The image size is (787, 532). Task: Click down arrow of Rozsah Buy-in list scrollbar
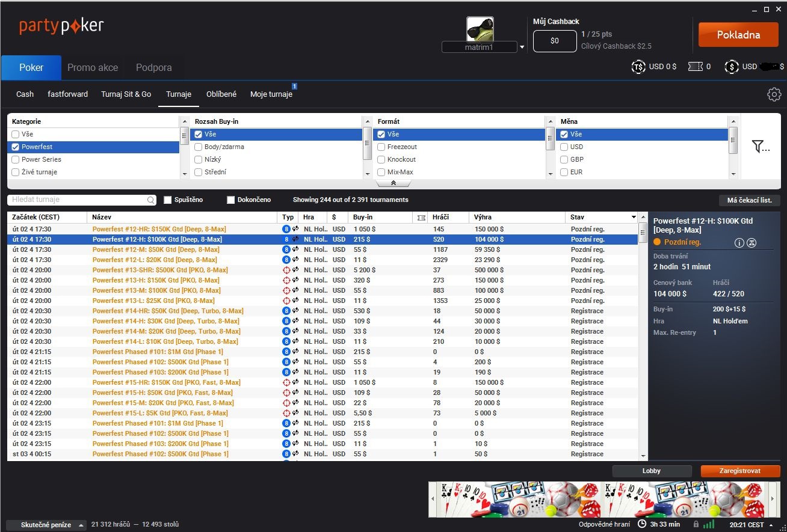click(367, 174)
